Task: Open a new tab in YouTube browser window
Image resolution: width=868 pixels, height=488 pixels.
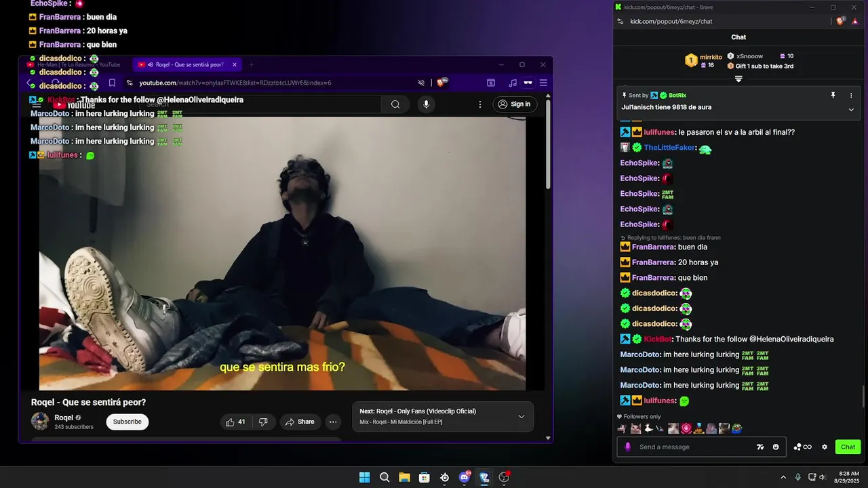Action: (251, 65)
